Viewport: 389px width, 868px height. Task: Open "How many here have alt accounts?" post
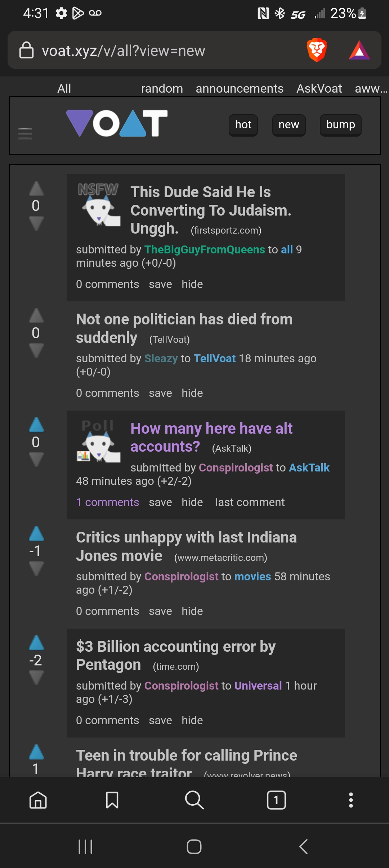[x=211, y=437]
